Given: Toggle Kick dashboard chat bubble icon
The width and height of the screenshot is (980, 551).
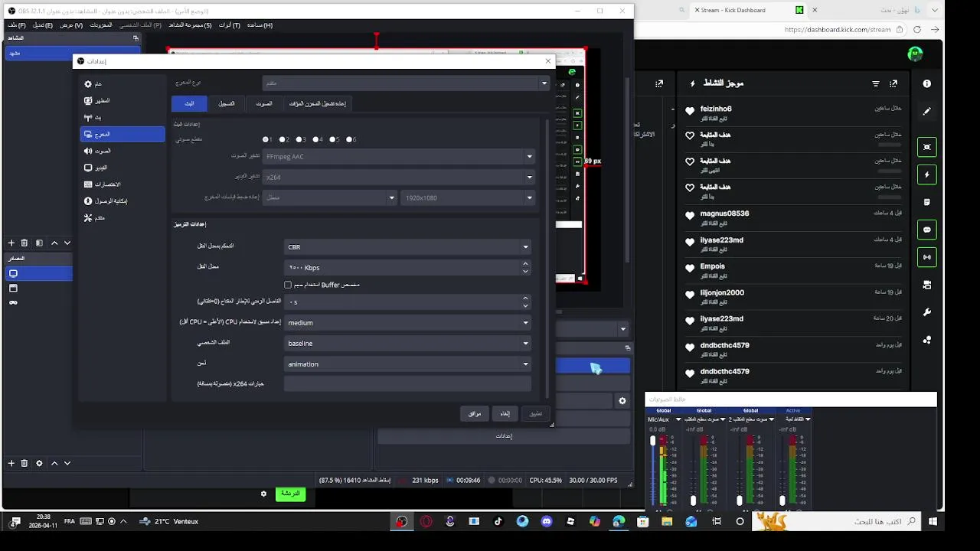Looking at the screenshot, I should [x=927, y=230].
